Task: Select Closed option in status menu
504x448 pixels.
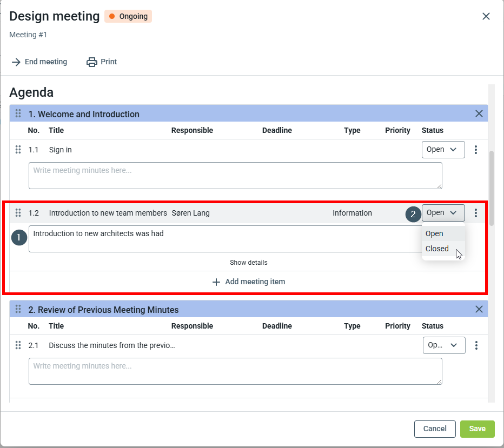Action: [437, 249]
